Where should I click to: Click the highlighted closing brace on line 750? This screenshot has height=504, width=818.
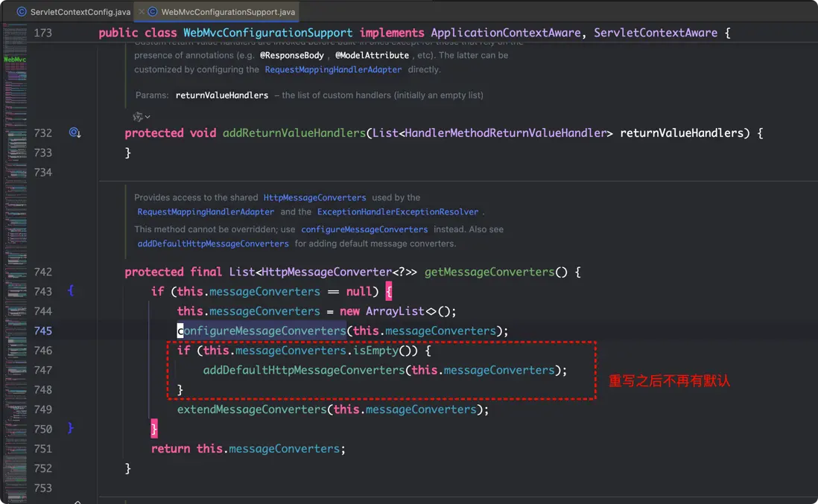pos(154,429)
